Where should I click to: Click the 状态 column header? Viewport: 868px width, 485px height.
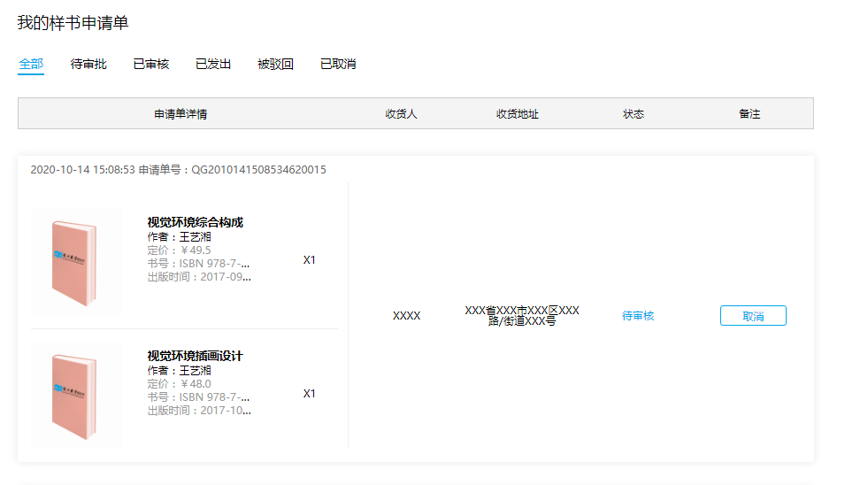[634, 114]
